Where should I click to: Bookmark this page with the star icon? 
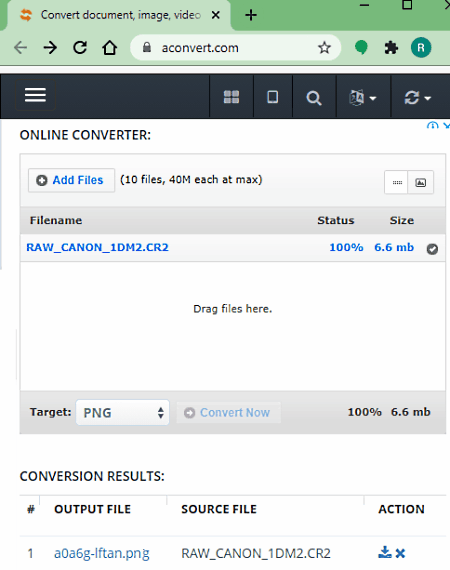[x=324, y=48]
